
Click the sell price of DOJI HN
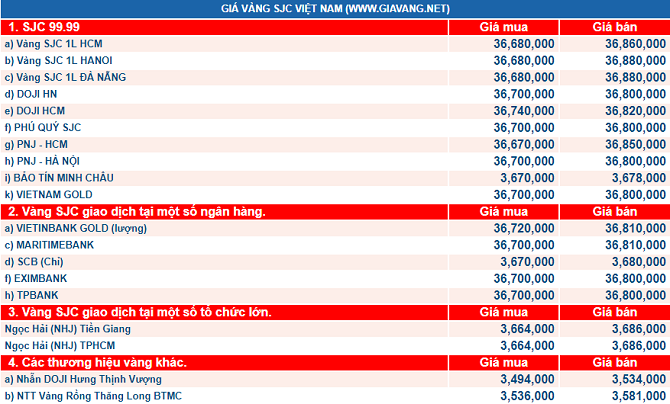[635, 94]
